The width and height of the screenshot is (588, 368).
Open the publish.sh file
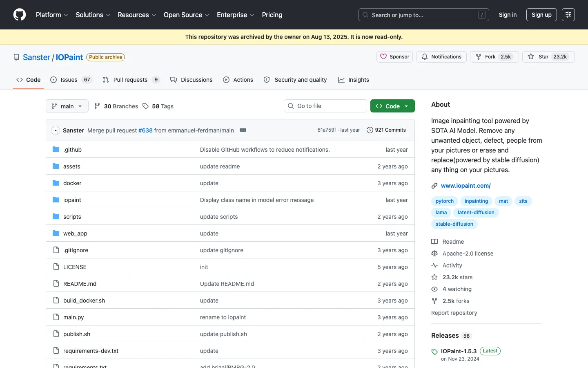coord(77,334)
